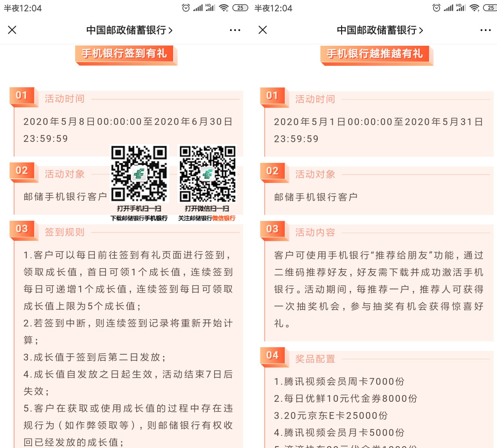Open 中国邮政储蓄银行 account title on right page
The height and width of the screenshot is (448, 497).
click(x=380, y=30)
